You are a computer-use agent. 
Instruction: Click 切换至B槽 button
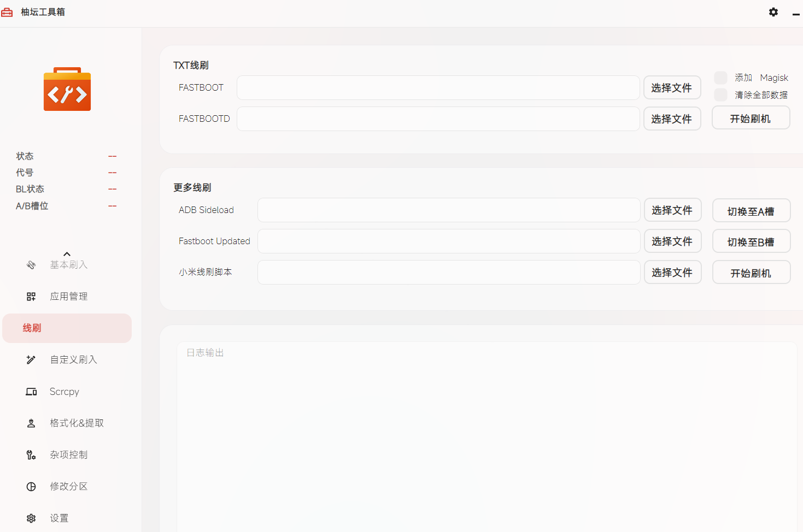tap(751, 241)
